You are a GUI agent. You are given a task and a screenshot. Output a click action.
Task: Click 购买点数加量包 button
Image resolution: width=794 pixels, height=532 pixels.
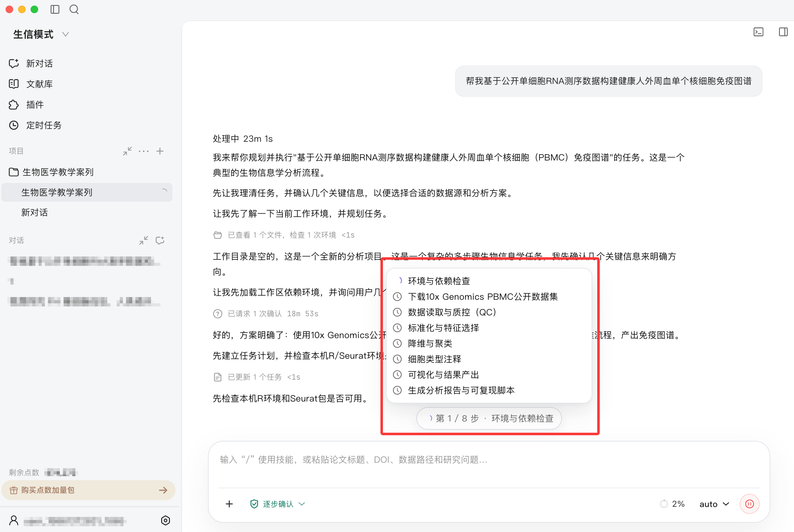88,490
